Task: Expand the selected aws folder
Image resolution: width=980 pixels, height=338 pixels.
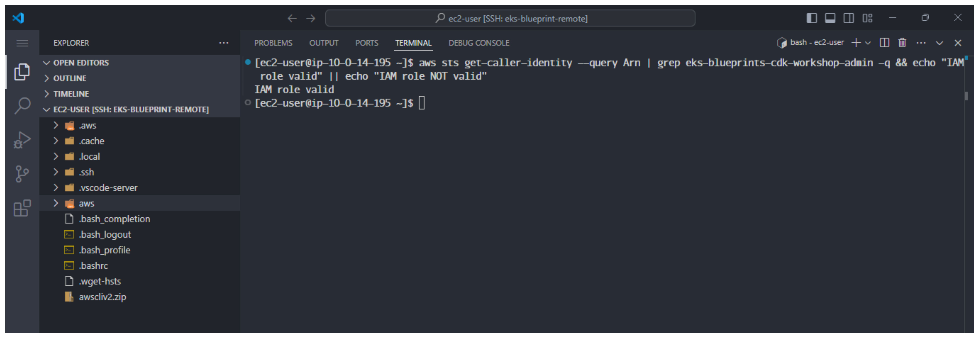Action: [56, 203]
